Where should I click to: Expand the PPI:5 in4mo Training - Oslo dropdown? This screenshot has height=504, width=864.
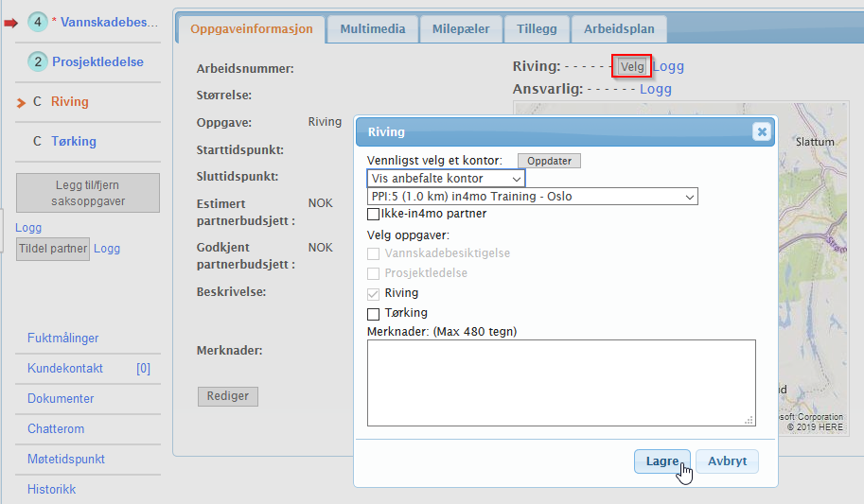tap(532, 197)
